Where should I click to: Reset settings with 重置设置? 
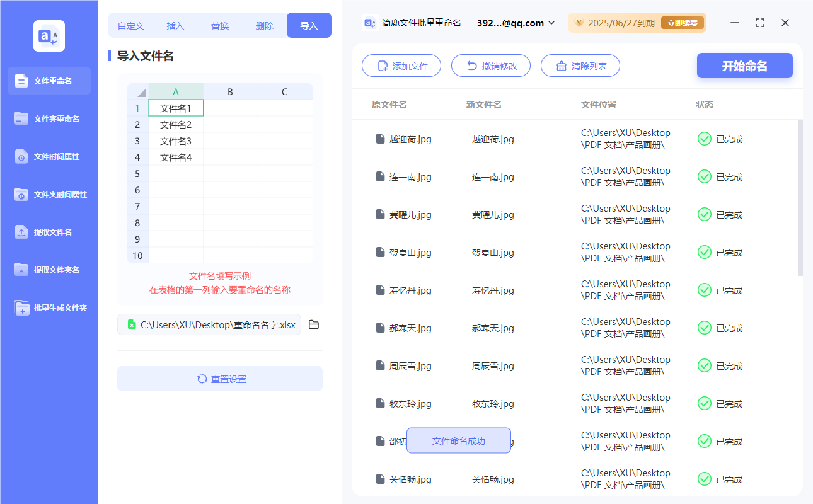pyautogui.click(x=219, y=378)
